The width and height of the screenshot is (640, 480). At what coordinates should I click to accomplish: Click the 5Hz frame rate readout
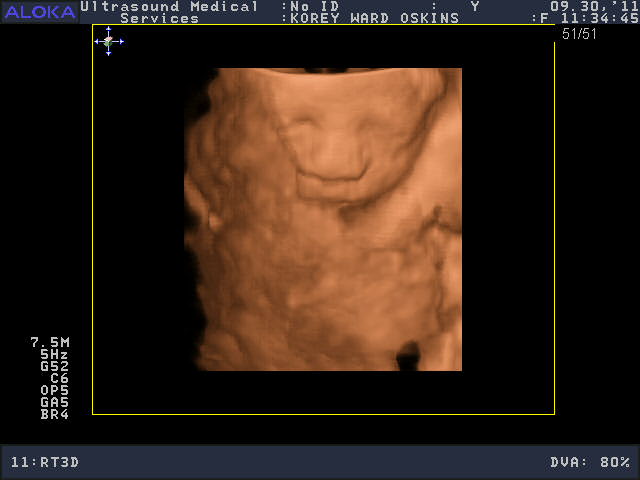(x=54, y=354)
